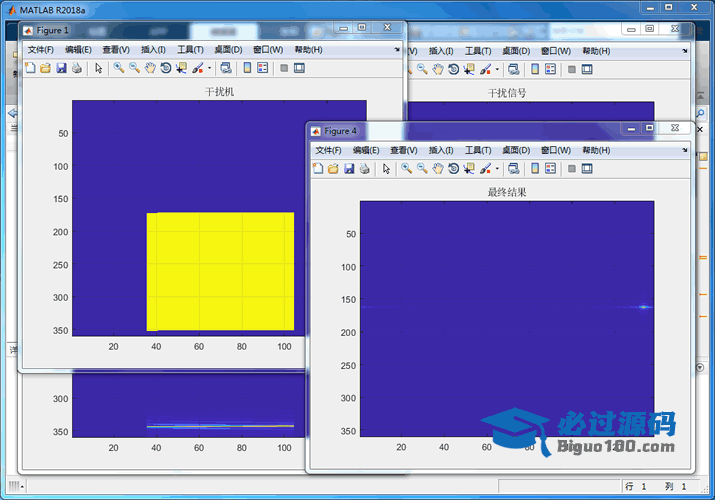This screenshot has width=715, height=500.
Task: Click New Figure icon in Figure 1 toolbar
Action: (x=30, y=68)
